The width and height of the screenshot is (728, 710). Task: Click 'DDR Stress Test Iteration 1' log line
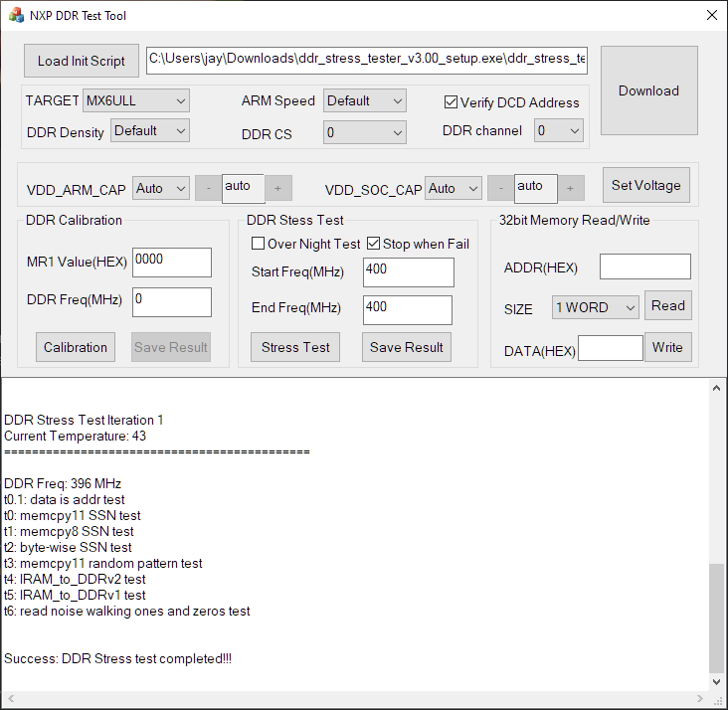[x=84, y=420]
